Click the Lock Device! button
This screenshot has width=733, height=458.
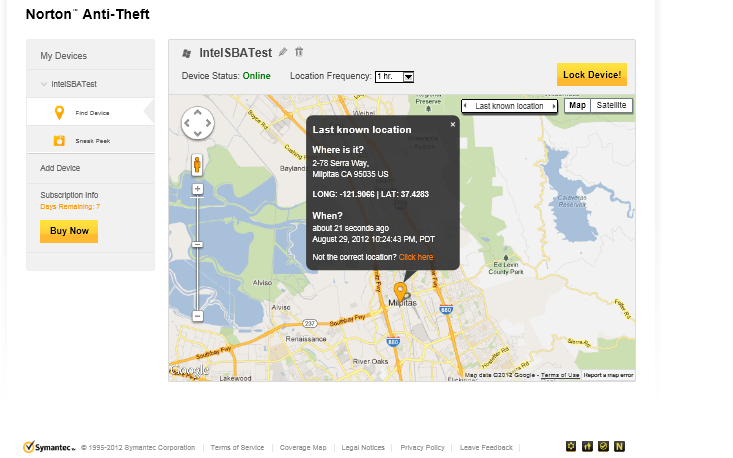click(x=592, y=74)
